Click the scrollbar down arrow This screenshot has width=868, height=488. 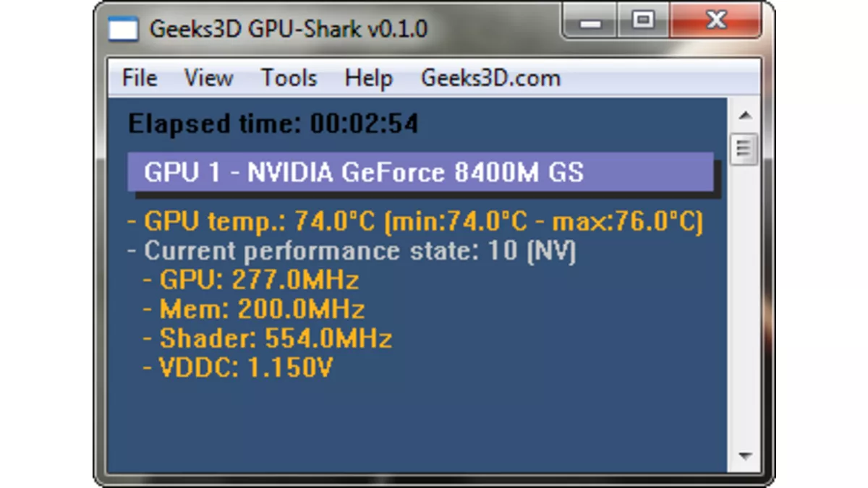[745, 455]
